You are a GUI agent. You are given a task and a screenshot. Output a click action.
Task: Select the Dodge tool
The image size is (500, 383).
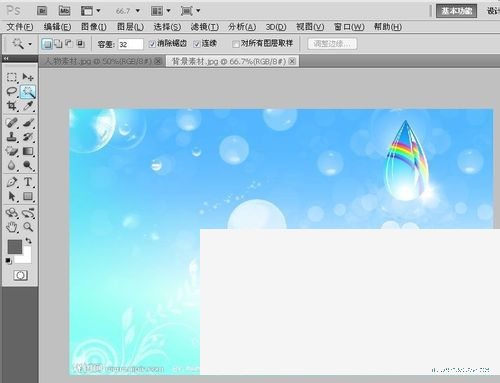pyautogui.click(x=28, y=165)
